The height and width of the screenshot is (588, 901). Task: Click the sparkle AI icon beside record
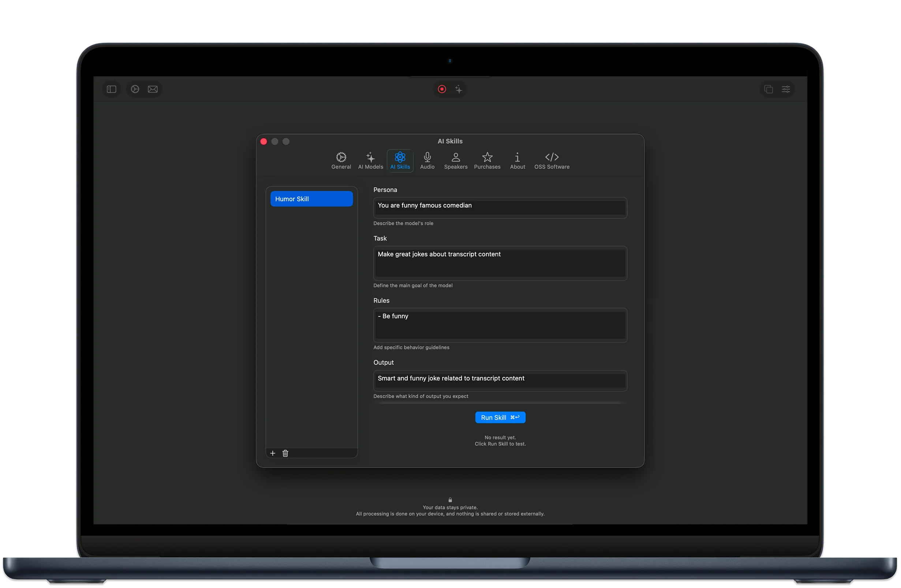click(x=459, y=89)
